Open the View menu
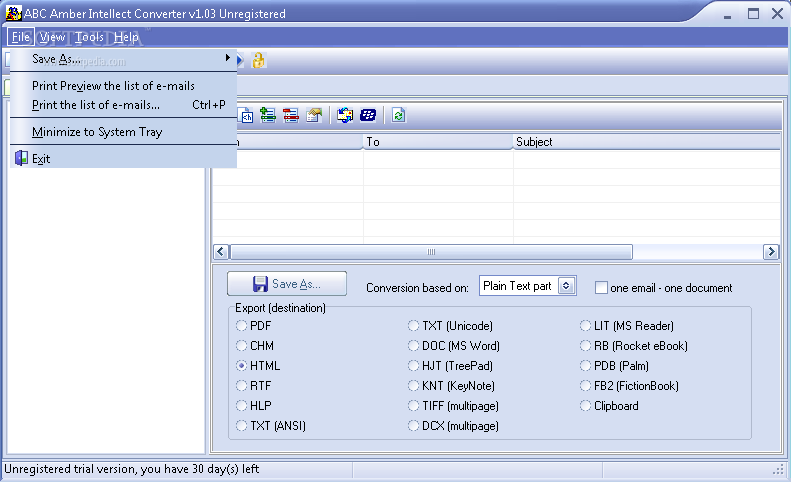Viewport: 791px width, 482px height. [52, 37]
